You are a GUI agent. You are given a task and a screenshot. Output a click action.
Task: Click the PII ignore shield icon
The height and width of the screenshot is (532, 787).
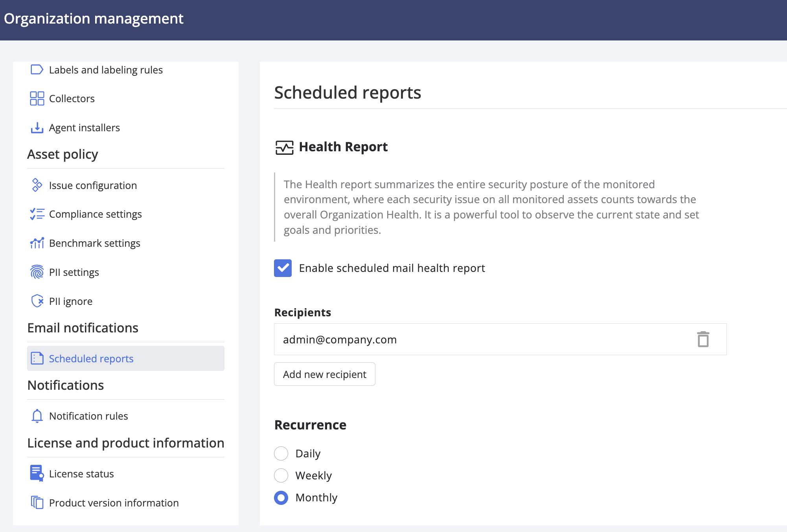point(37,301)
